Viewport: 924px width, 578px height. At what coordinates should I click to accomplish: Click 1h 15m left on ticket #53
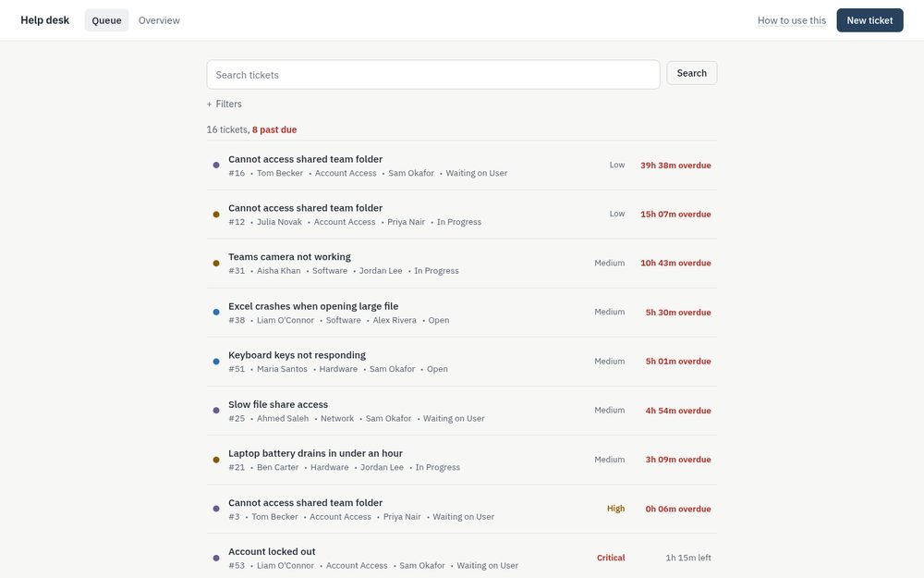click(688, 558)
